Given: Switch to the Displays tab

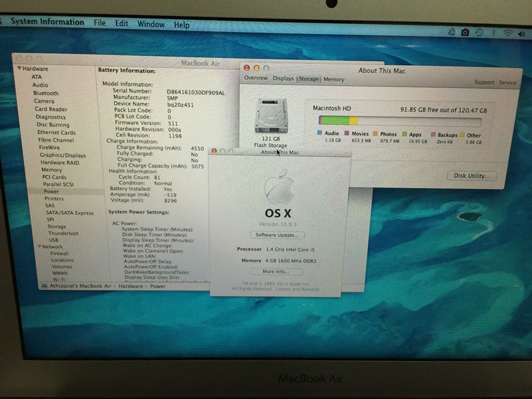Looking at the screenshot, I should [x=283, y=78].
